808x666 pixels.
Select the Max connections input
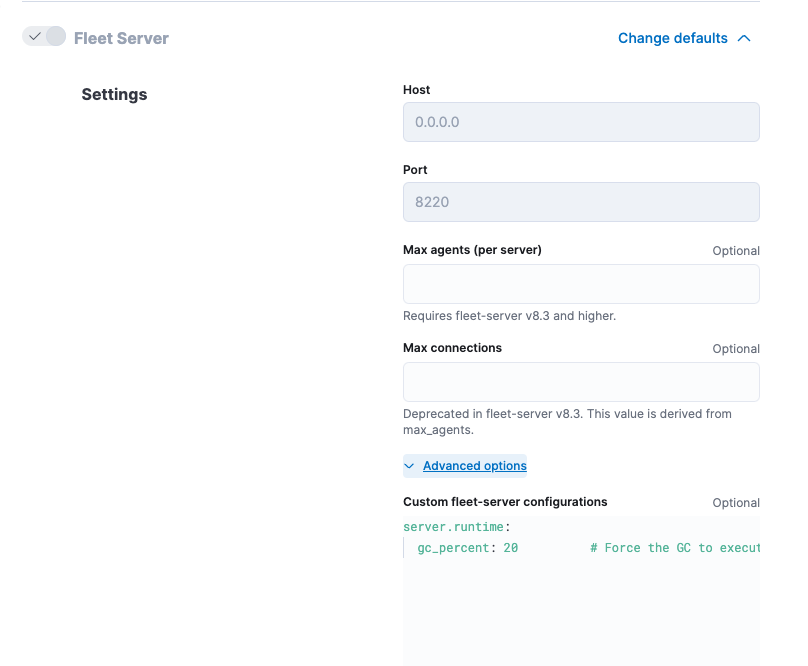pyautogui.click(x=581, y=382)
